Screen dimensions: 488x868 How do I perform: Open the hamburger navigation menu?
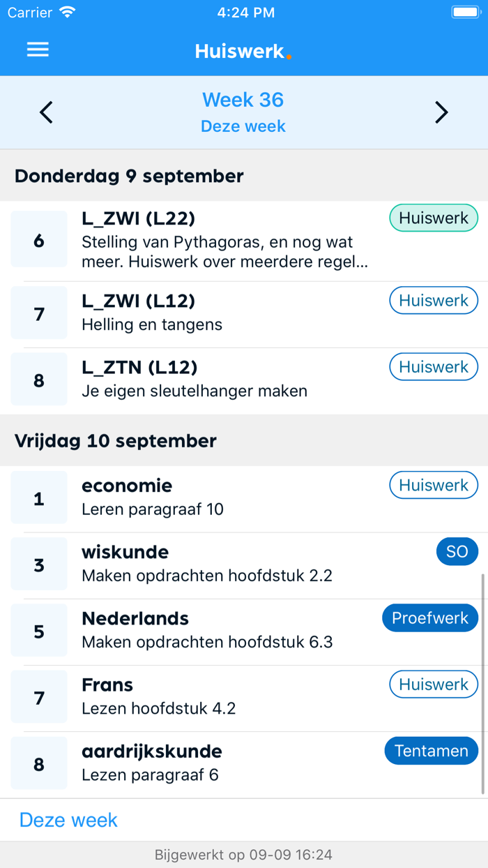(x=37, y=50)
